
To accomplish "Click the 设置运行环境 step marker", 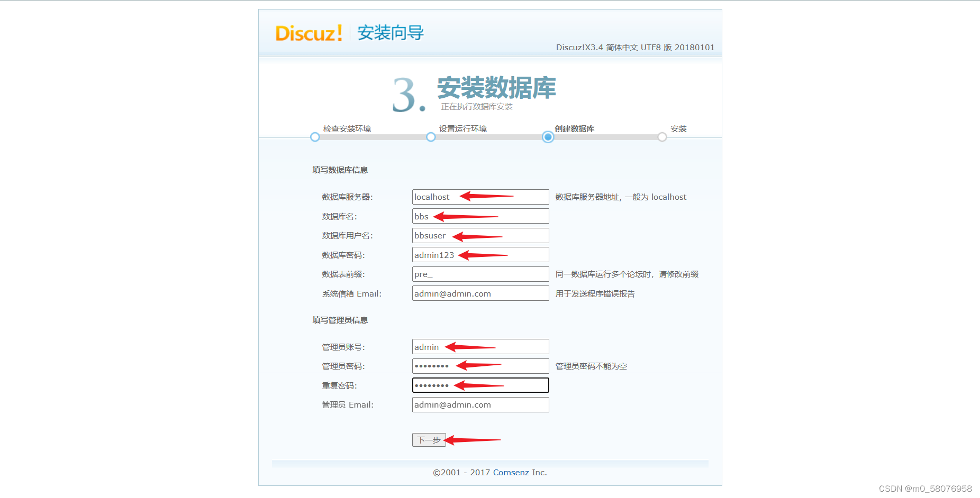I will click(431, 137).
